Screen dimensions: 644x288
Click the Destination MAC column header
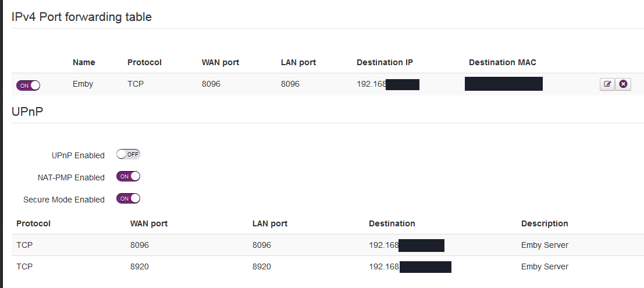[x=502, y=62]
